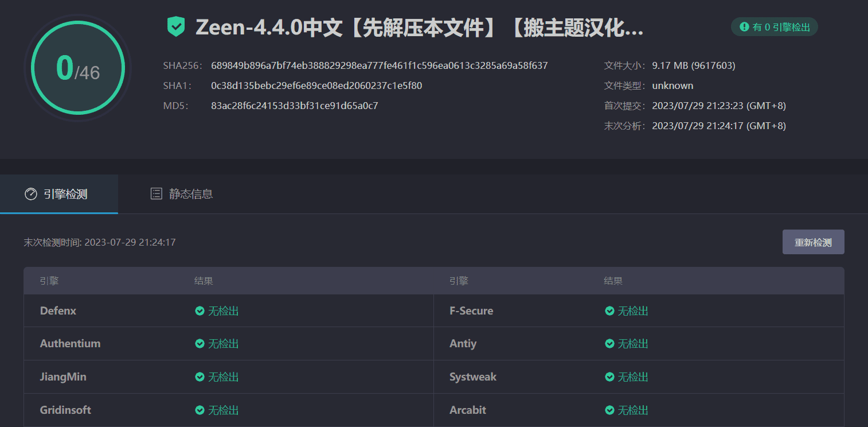868x427 pixels.
Task: Click the 重新检测 button
Action: pos(813,242)
